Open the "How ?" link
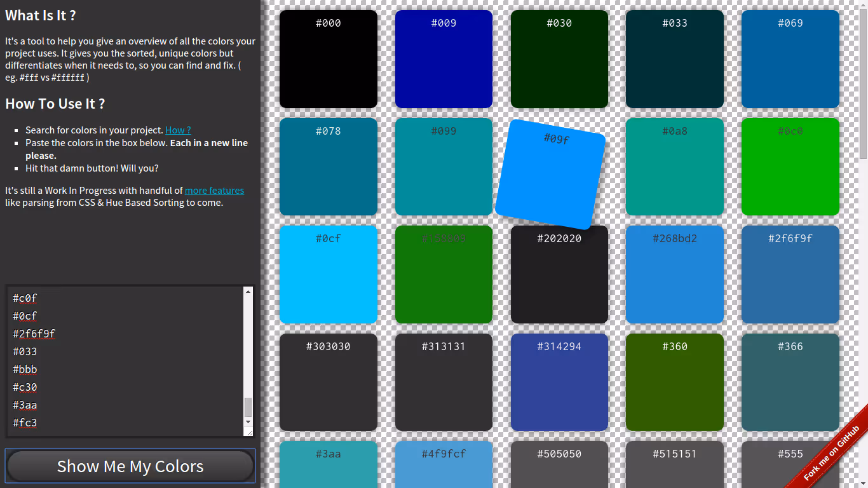 178,130
